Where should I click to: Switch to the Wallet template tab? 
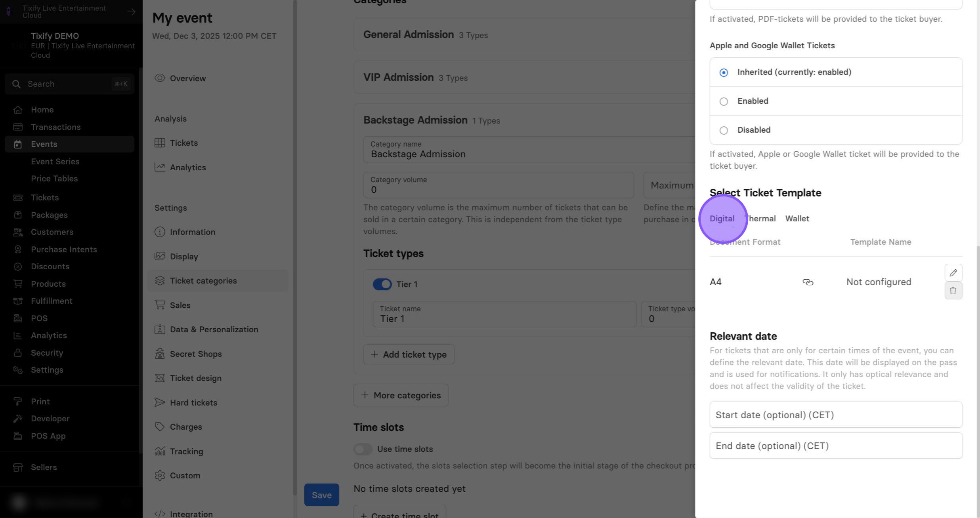[x=797, y=219]
